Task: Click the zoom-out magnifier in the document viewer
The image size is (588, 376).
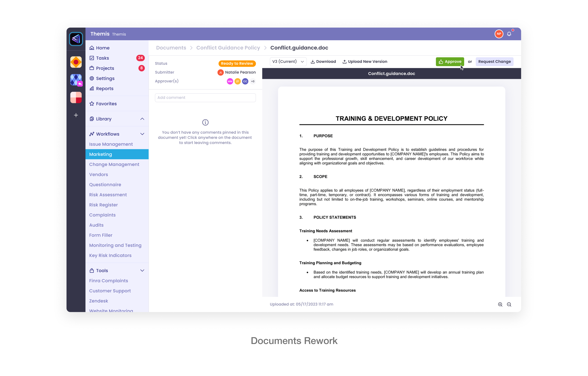Action: click(509, 305)
